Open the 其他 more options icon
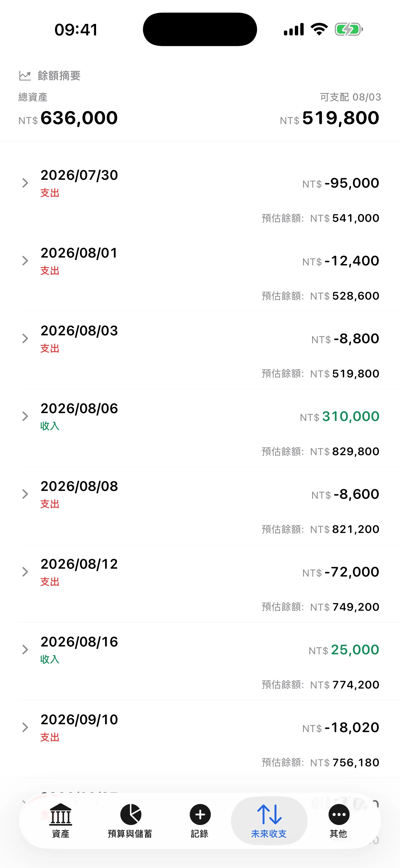The width and height of the screenshot is (400, 868). point(338,815)
